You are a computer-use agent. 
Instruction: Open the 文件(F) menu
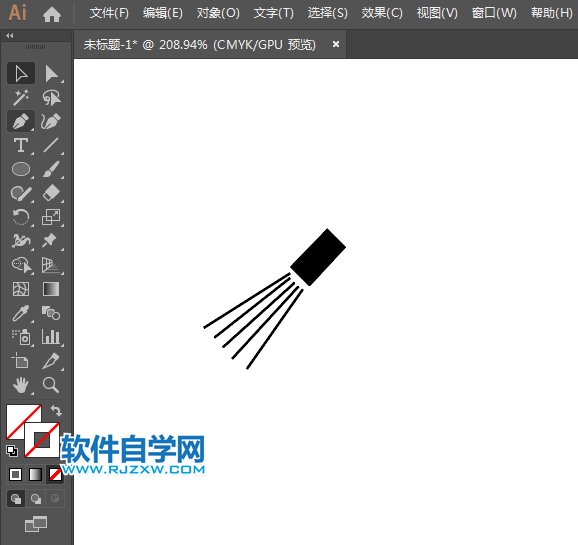(109, 13)
